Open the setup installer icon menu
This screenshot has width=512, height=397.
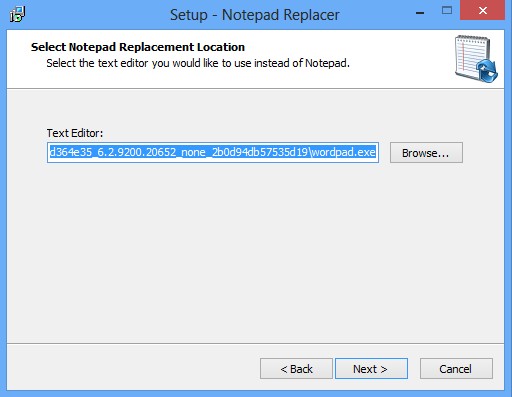click(x=17, y=14)
